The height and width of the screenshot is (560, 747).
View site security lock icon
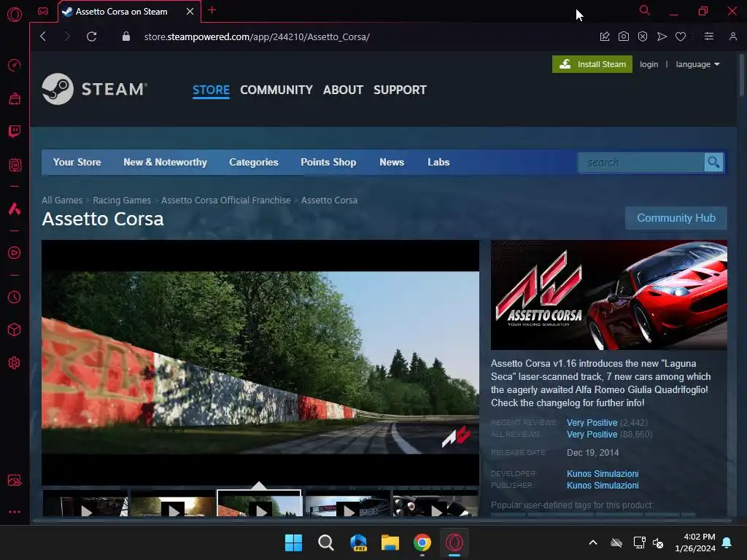pos(125,36)
